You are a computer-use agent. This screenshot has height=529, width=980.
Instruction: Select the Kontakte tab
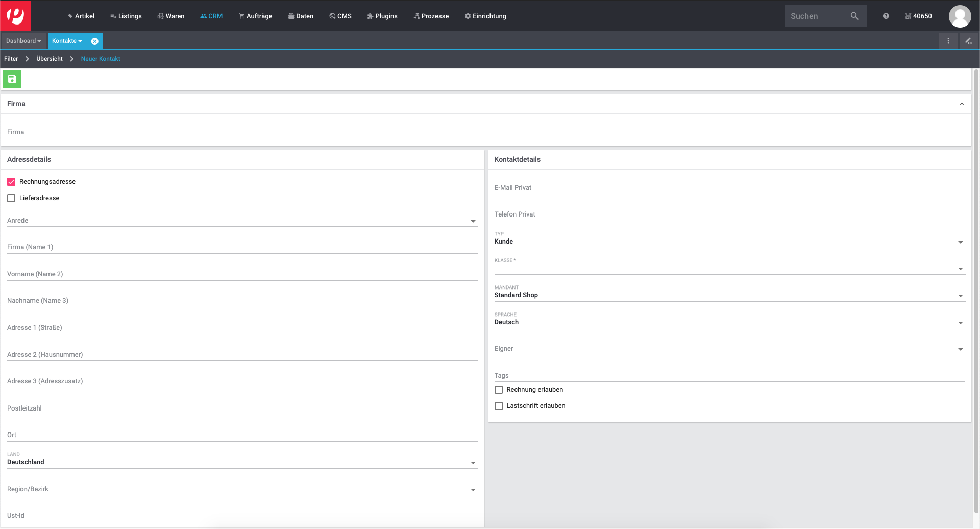[x=67, y=41]
